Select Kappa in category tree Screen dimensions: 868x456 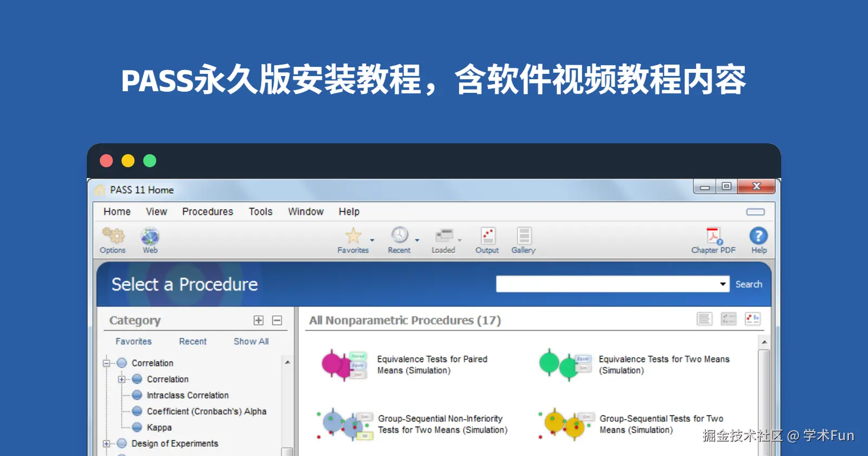coord(159,428)
